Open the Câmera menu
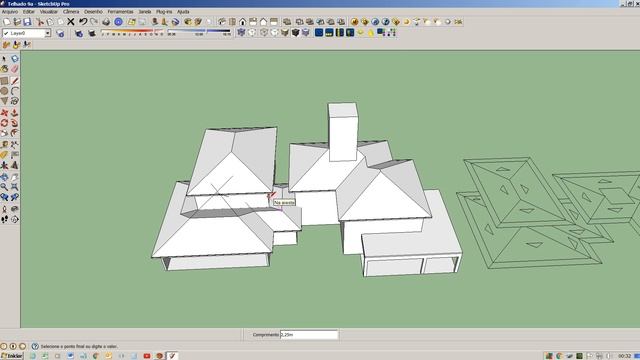The height and width of the screenshot is (360, 640). pyautogui.click(x=71, y=12)
